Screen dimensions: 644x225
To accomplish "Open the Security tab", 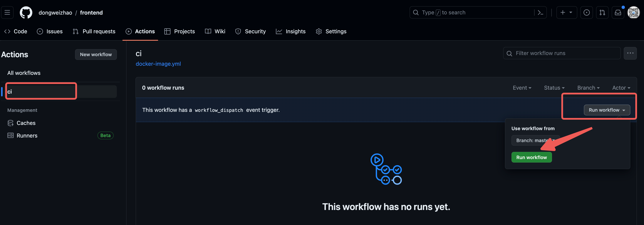I will [250, 31].
